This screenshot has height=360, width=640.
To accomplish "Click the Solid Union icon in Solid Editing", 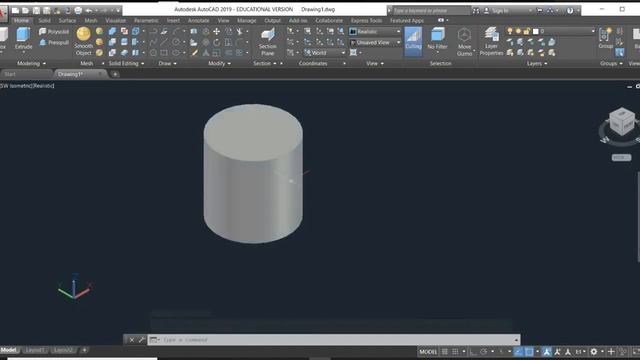I will [x=112, y=31].
